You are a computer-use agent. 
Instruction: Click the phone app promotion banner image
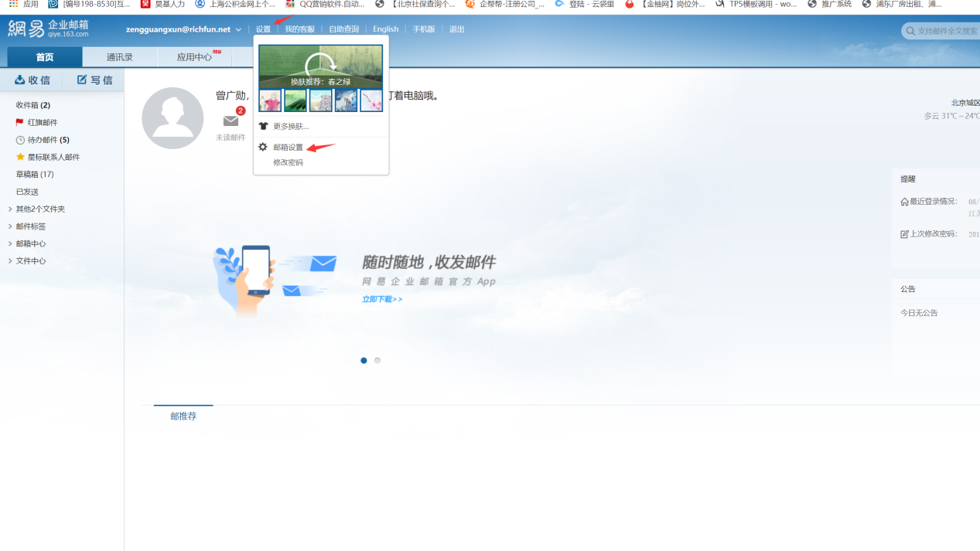tap(276, 281)
